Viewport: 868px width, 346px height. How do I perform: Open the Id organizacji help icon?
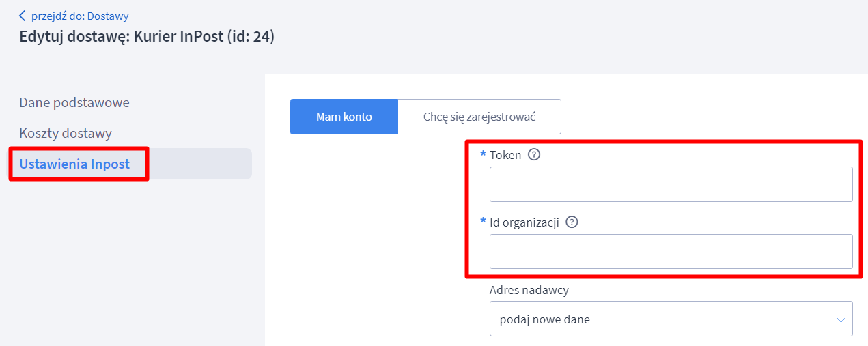[x=572, y=222]
